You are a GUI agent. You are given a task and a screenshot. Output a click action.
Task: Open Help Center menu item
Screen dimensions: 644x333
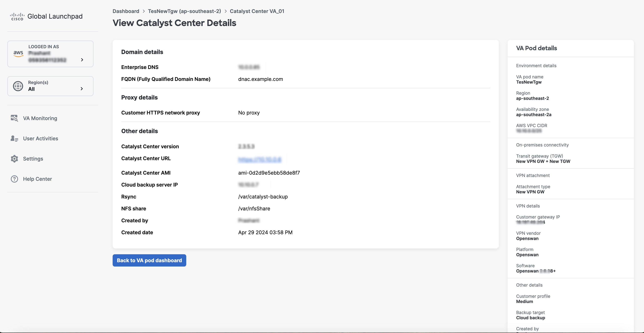38,179
